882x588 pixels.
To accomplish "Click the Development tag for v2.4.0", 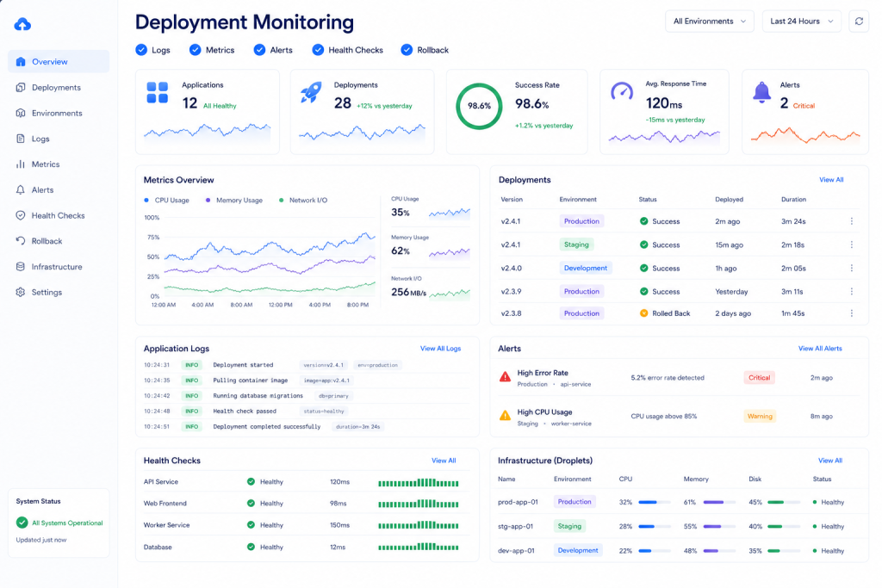I will pyautogui.click(x=585, y=268).
